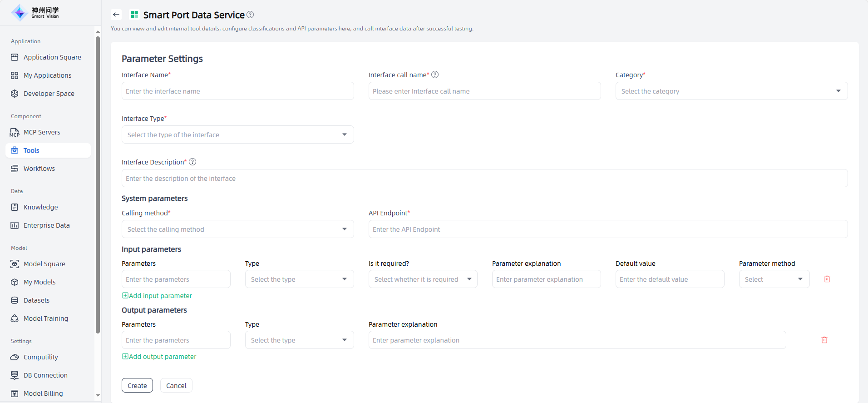Viewport: 868px width, 403px height.
Task: Delete the output parameter row
Action: (824, 340)
